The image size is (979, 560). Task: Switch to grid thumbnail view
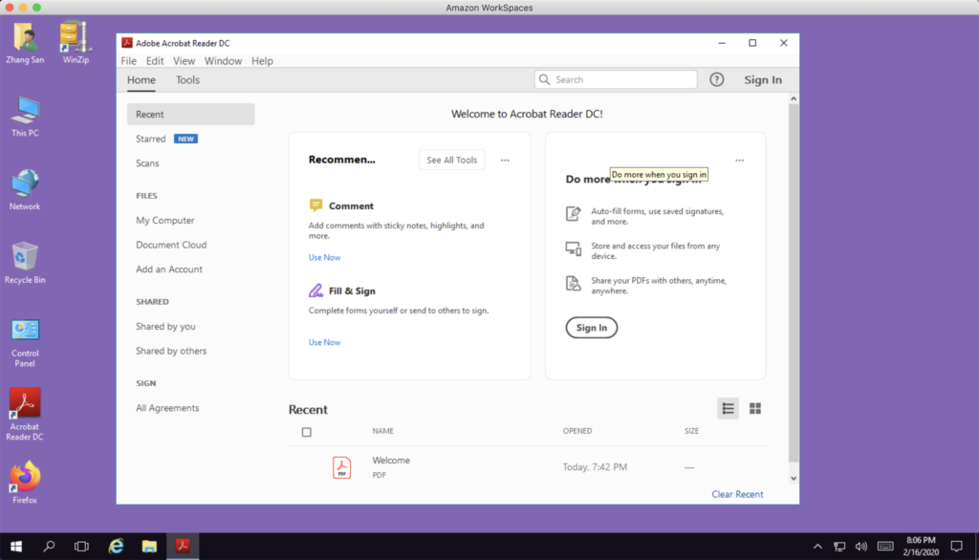tap(755, 409)
